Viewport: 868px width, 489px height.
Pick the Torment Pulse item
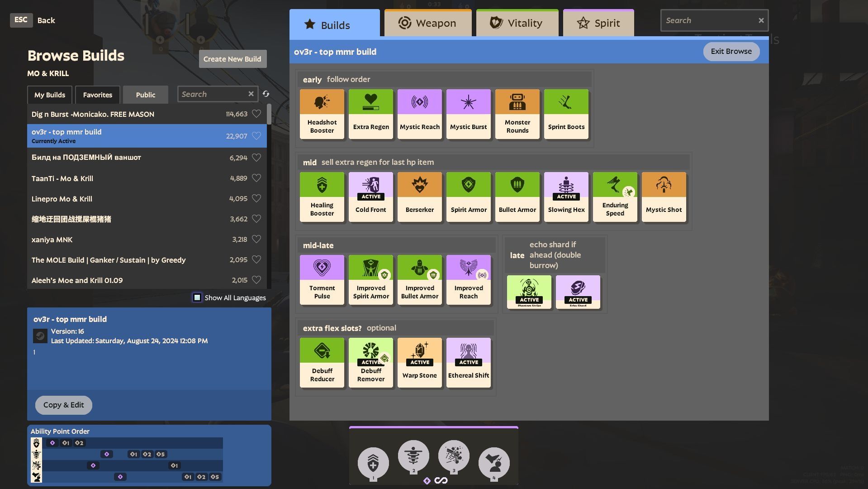[x=322, y=279]
